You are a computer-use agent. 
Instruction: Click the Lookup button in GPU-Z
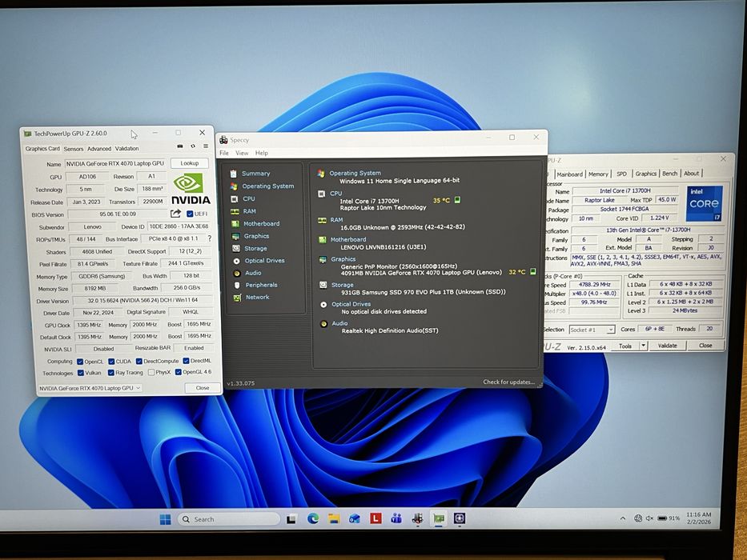coord(190,163)
